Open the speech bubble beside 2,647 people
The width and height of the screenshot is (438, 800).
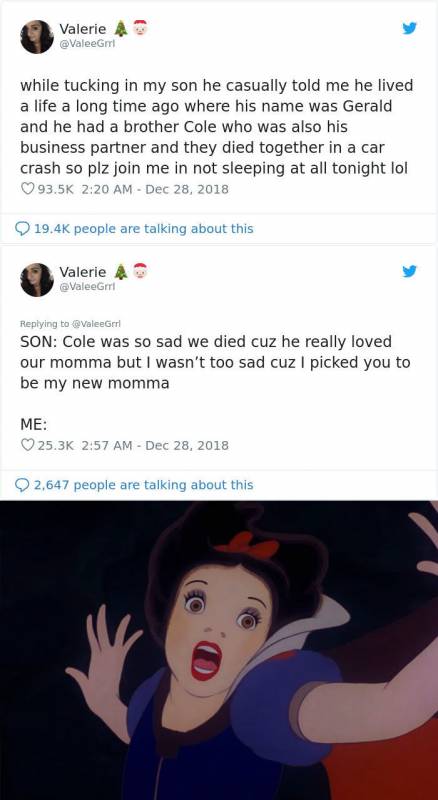coord(23,485)
